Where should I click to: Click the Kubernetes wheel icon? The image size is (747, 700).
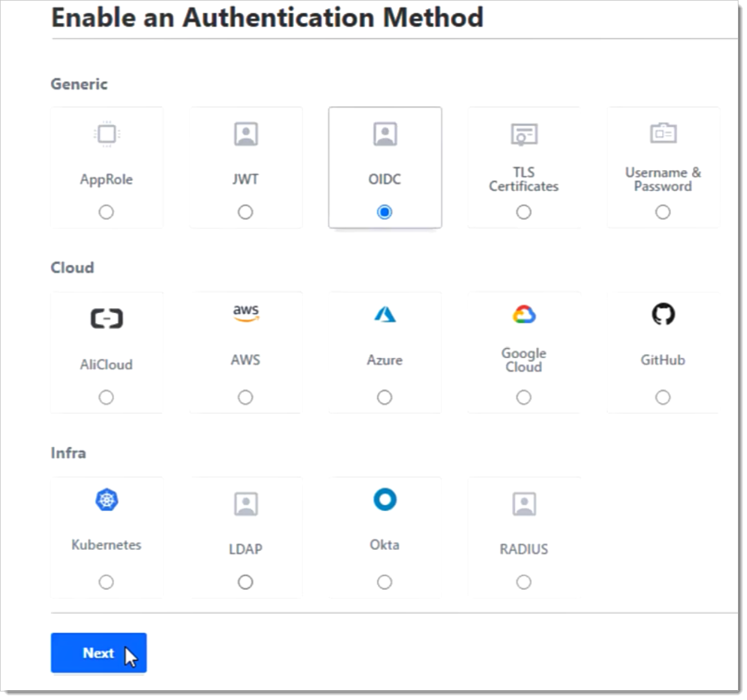[x=107, y=500]
